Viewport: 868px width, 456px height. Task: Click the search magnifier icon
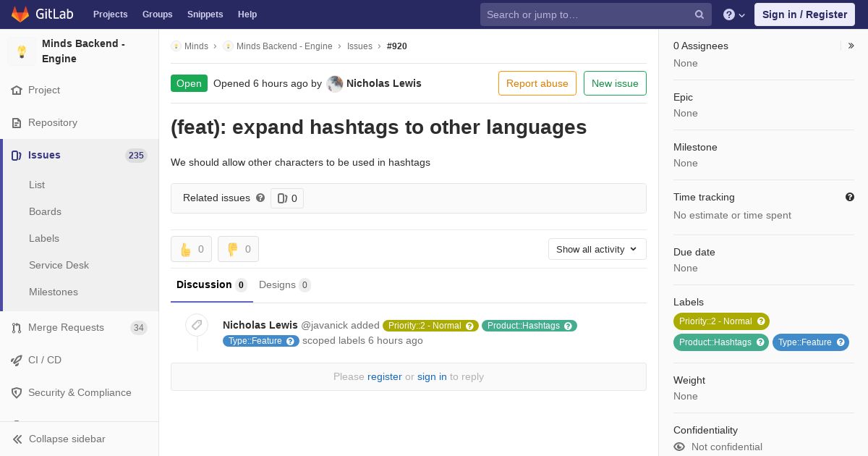pyautogui.click(x=699, y=14)
